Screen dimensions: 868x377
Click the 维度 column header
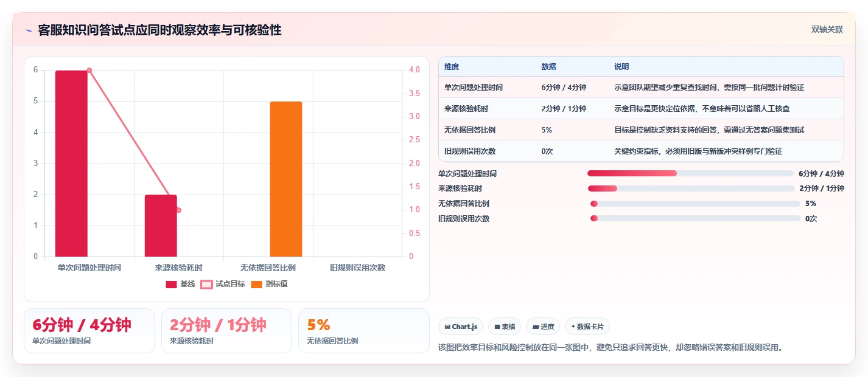pos(452,67)
